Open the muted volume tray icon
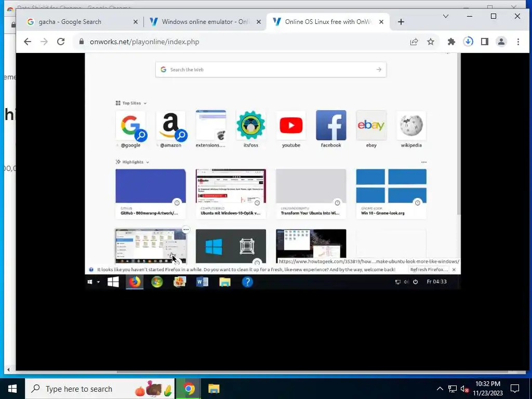The width and height of the screenshot is (532, 399). (464, 389)
